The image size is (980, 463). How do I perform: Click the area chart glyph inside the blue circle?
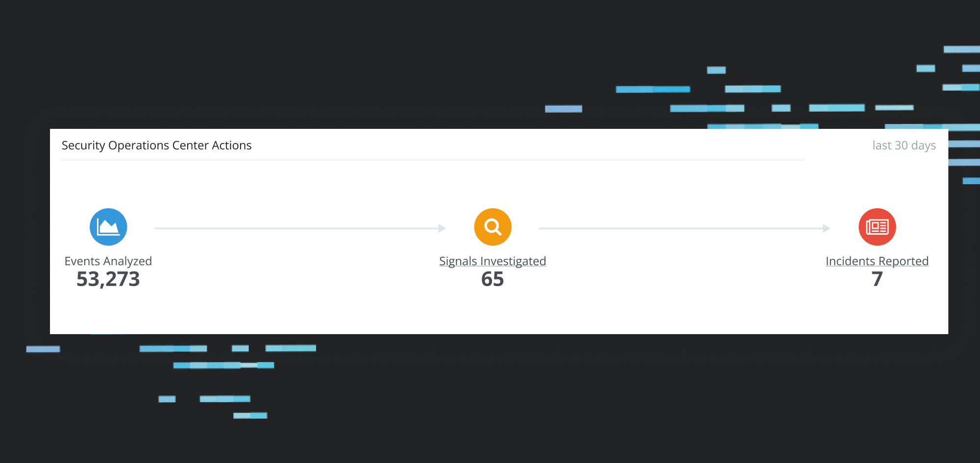coord(108,226)
